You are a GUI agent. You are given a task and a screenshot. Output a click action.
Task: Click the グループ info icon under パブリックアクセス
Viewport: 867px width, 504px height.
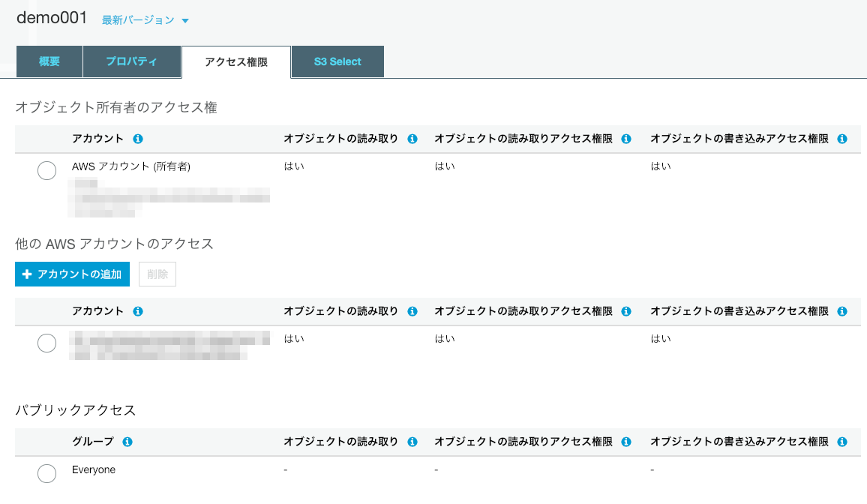(127, 442)
